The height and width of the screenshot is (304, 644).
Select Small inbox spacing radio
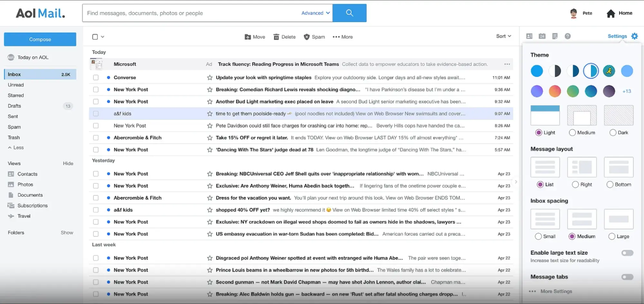click(538, 236)
